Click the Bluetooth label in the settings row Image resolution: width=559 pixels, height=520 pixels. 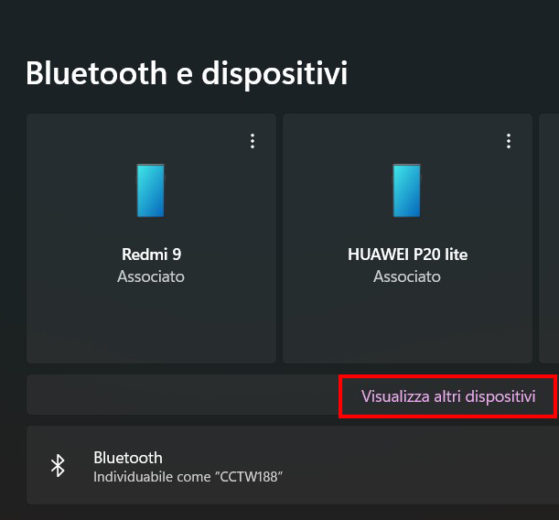[x=128, y=458]
